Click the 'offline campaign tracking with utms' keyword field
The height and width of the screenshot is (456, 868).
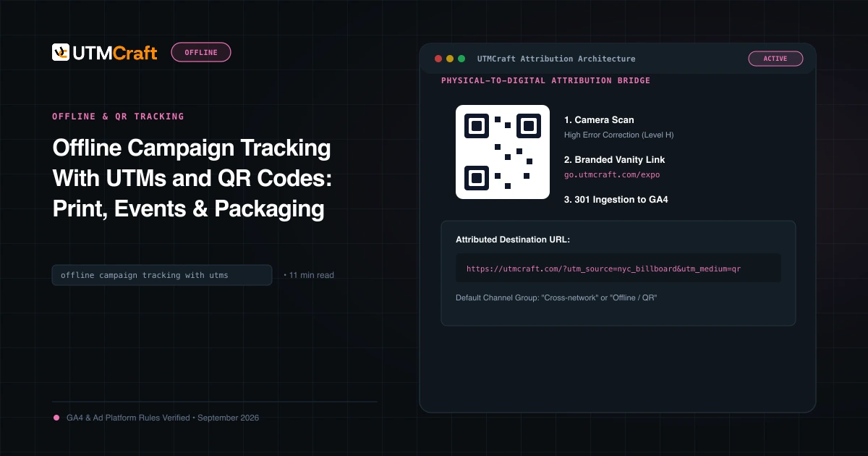pyautogui.click(x=162, y=275)
